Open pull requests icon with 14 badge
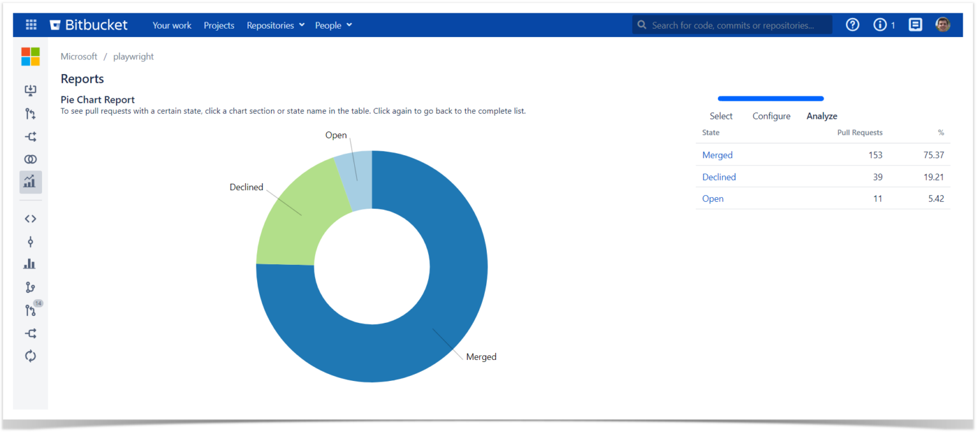Image resolution: width=980 pixels, height=434 pixels. (x=31, y=311)
